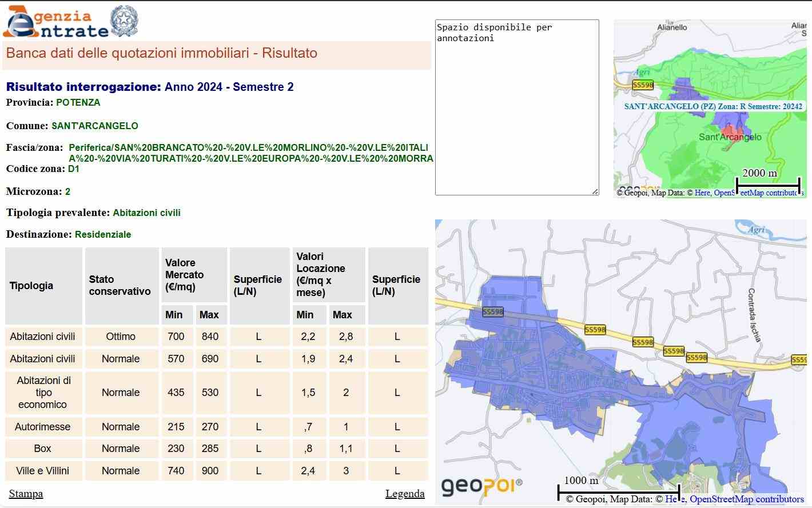This screenshot has height=508, width=812.
Task: Follow the Here link in small map credits
Action: point(702,193)
